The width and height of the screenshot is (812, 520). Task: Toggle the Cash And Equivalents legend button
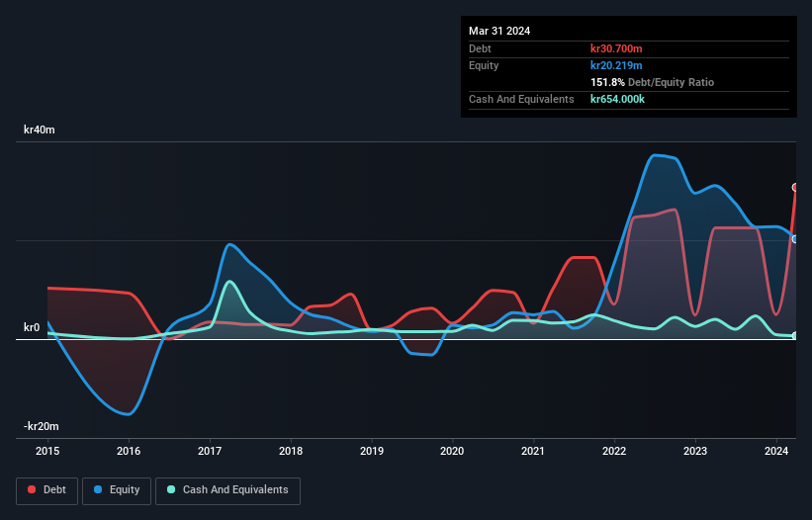click(227, 490)
